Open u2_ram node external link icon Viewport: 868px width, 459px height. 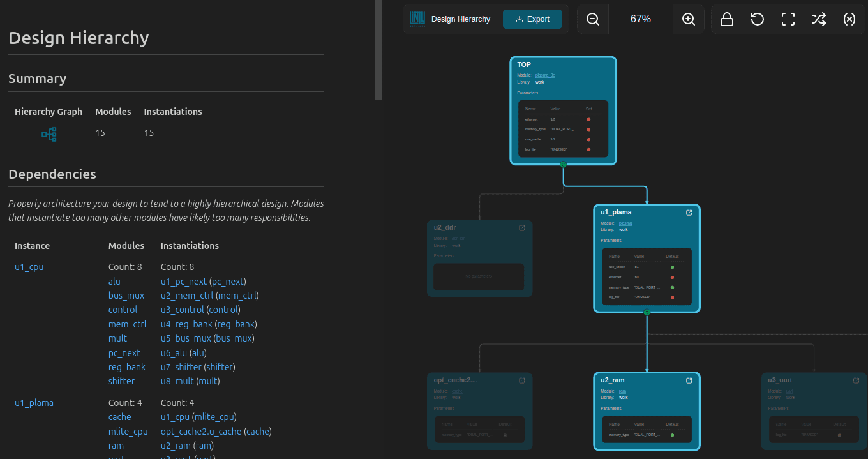tap(689, 380)
